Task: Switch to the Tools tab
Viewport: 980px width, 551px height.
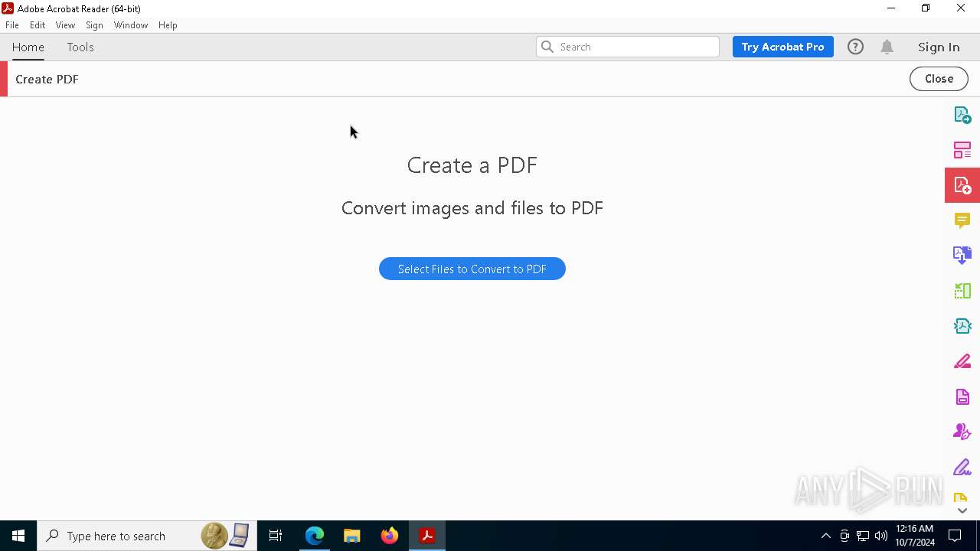Action: tap(80, 47)
